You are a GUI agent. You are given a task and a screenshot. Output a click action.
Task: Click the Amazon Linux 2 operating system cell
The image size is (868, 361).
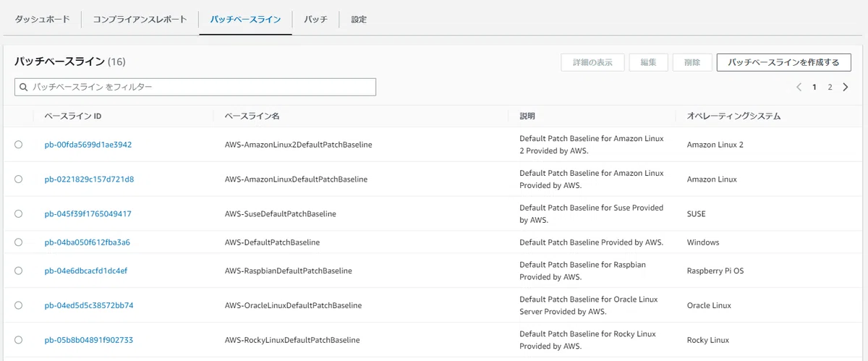(715, 145)
